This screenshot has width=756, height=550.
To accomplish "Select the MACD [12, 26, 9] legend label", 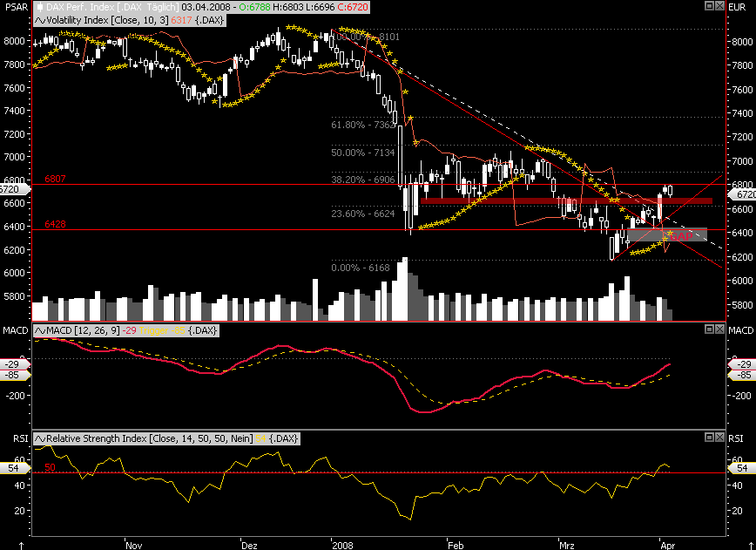I will (125, 330).
